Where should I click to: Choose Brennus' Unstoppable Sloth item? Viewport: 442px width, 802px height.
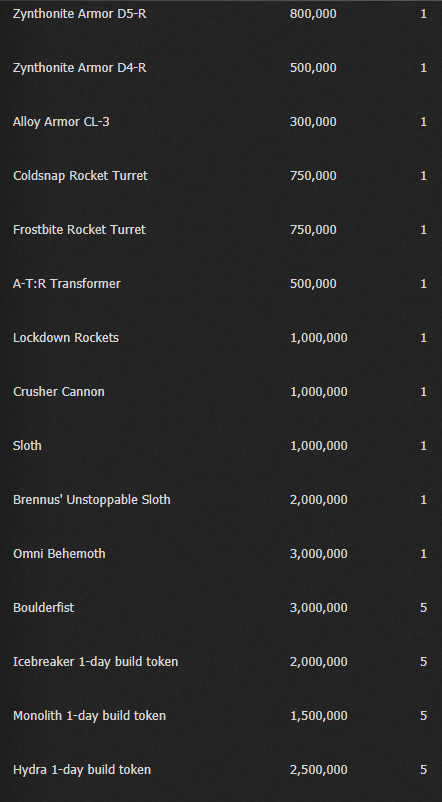(x=92, y=499)
